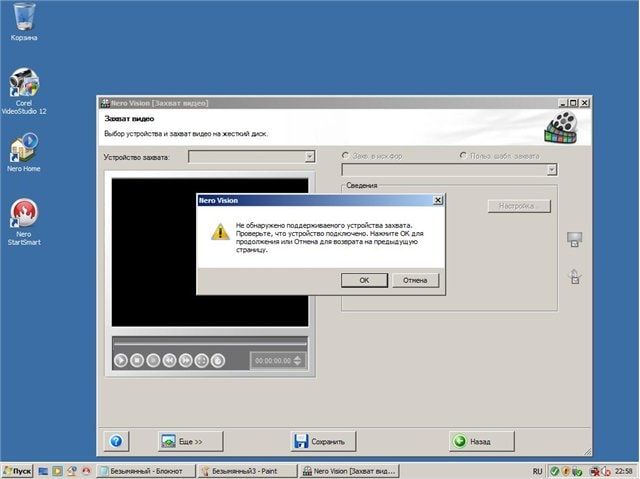Click the Настройка button
This screenshot has width=640, height=479.
[x=519, y=206]
